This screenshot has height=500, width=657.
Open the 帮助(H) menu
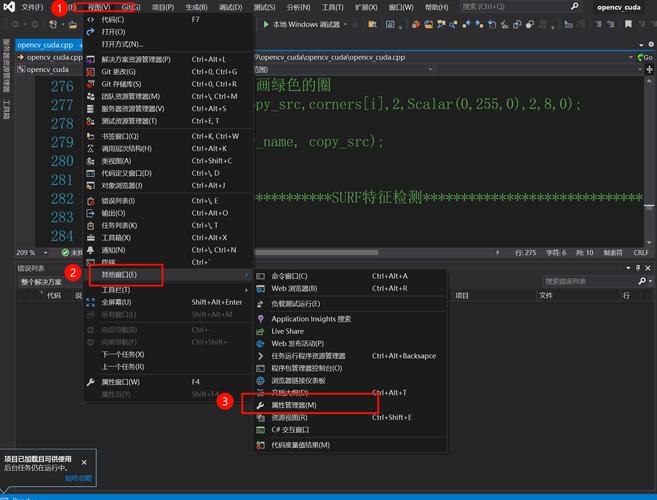click(x=436, y=7)
